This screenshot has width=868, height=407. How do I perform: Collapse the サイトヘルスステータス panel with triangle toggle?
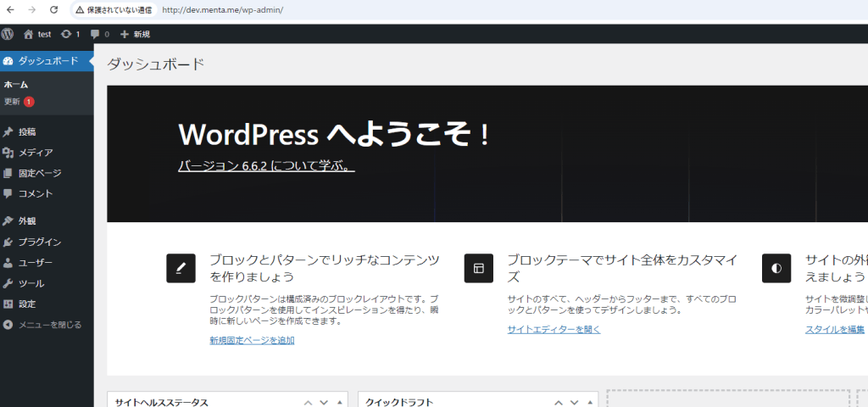[340, 402]
